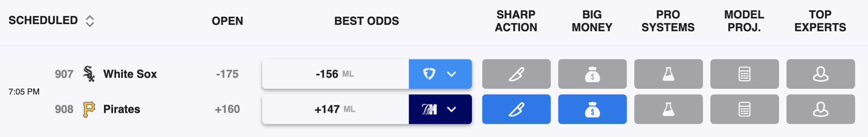
Task: Click Pirates Big Money bag icon
Action: (x=592, y=109)
